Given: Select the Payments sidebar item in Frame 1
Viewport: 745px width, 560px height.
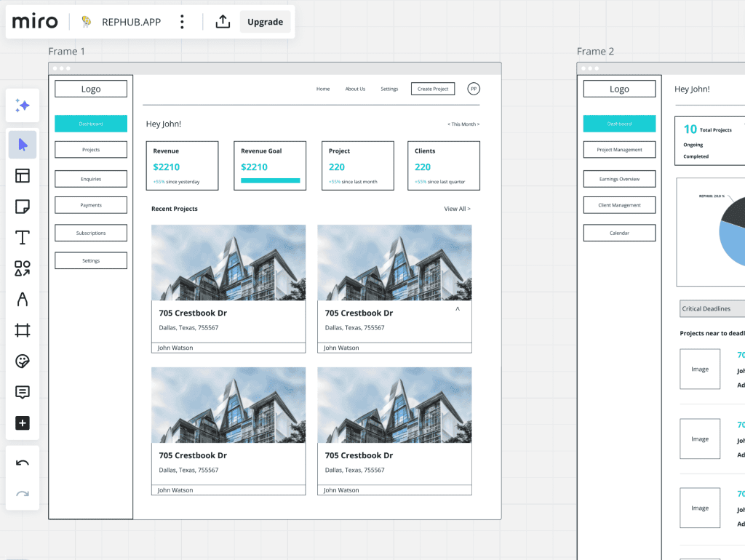Looking at the screenshot, I should coord(91,205).
